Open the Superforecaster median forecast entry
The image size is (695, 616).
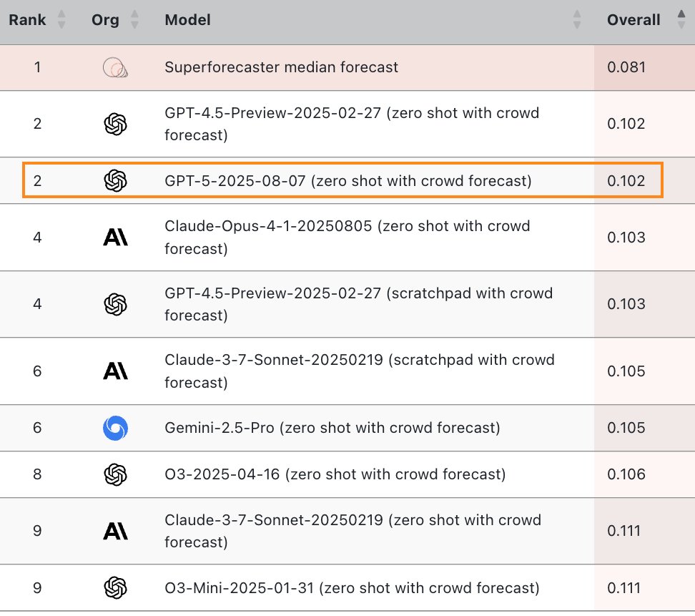(x=281, y=69)
